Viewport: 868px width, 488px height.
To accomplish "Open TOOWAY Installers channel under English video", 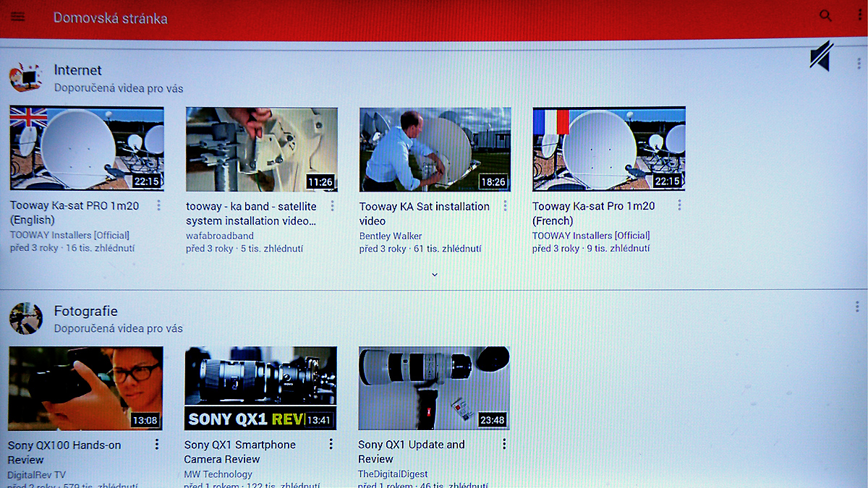I will (x=69, y=235).
